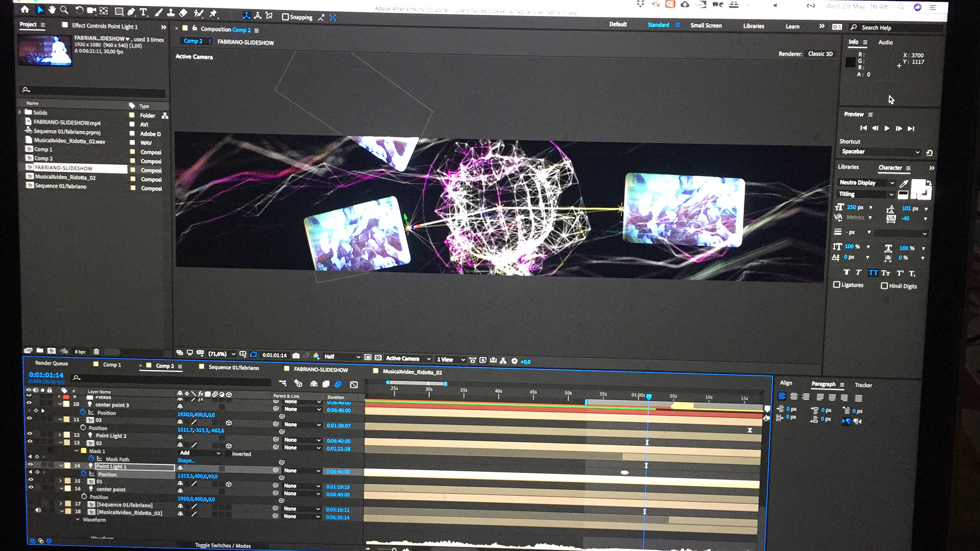
Task: Click the FABRIANO-SLIDESHOW project thumbnail
Action: 44,50
